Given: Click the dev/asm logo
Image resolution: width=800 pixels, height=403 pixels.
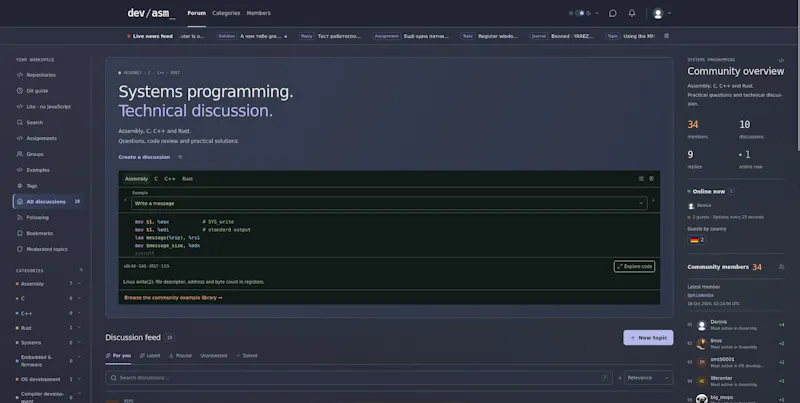Looking at the screenshot, I should [151, 13].
